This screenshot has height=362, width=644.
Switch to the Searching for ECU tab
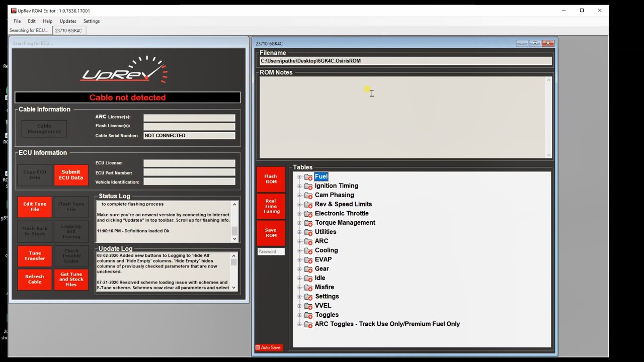coord(29,31)
